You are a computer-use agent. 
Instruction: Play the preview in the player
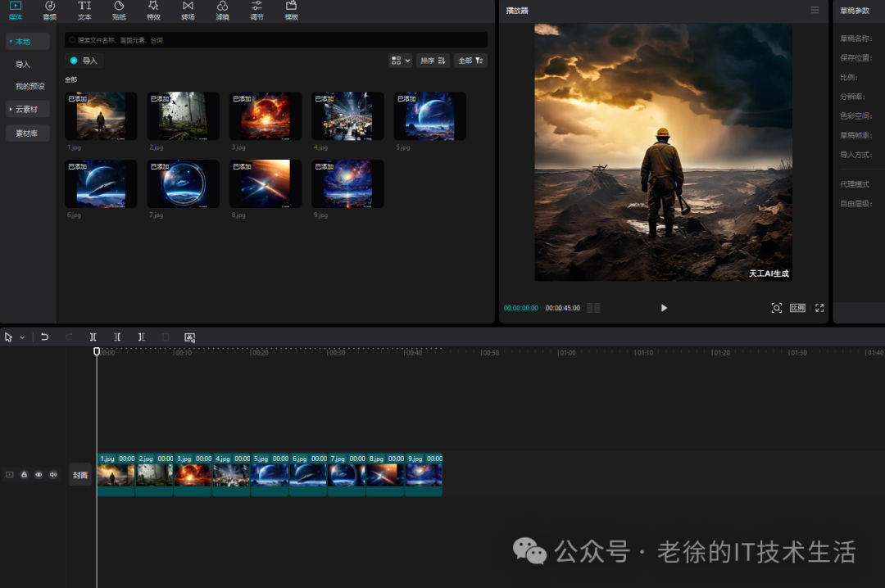(x=664, y=308)
